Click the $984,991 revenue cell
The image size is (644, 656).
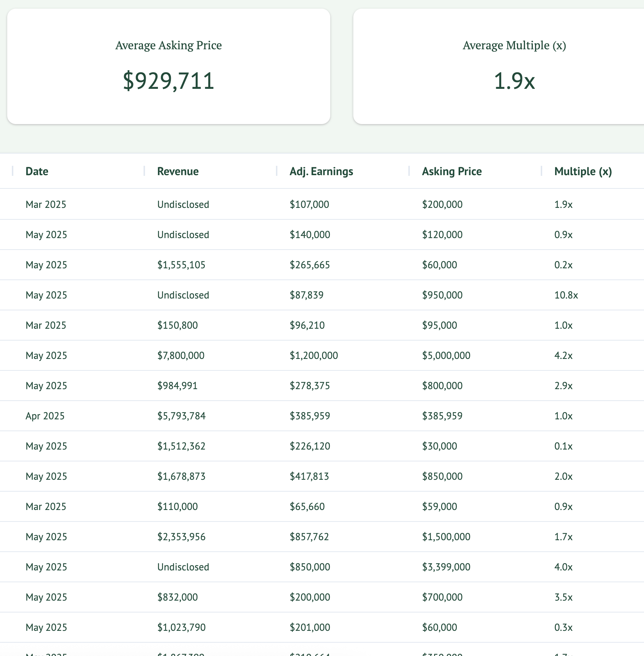point(177,386)
